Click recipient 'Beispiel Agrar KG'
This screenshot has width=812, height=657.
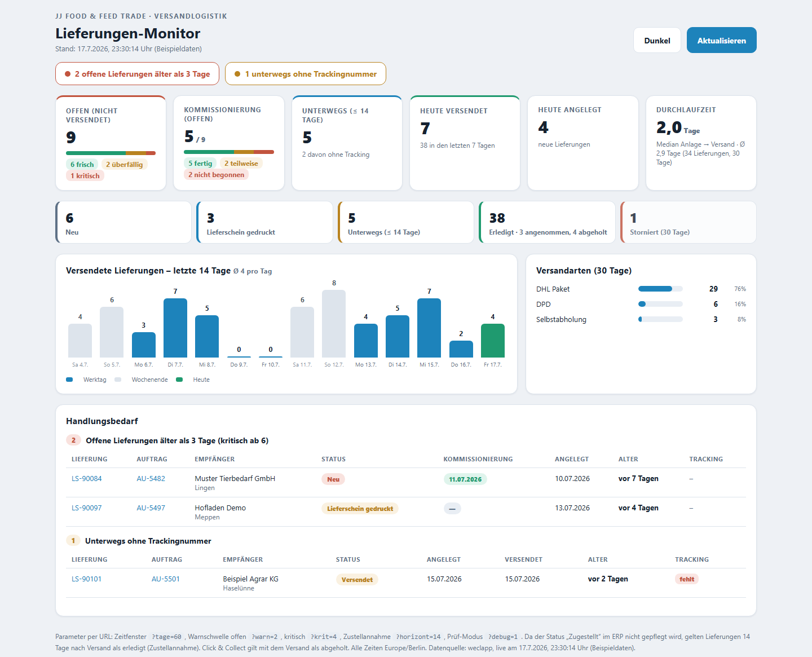pyautogui.click(x=251, y=579)
